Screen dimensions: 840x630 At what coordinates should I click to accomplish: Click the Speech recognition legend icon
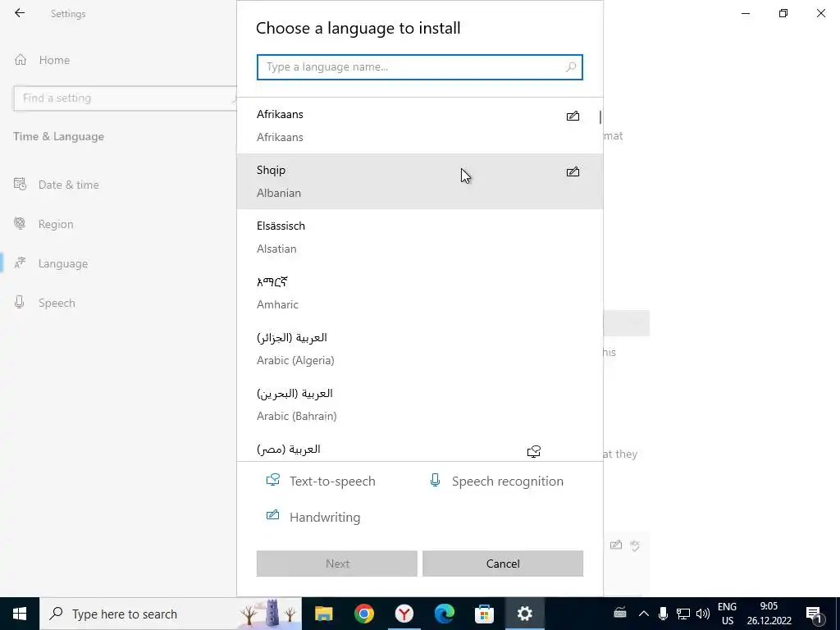pyautogui.click(x=435, y=480)
